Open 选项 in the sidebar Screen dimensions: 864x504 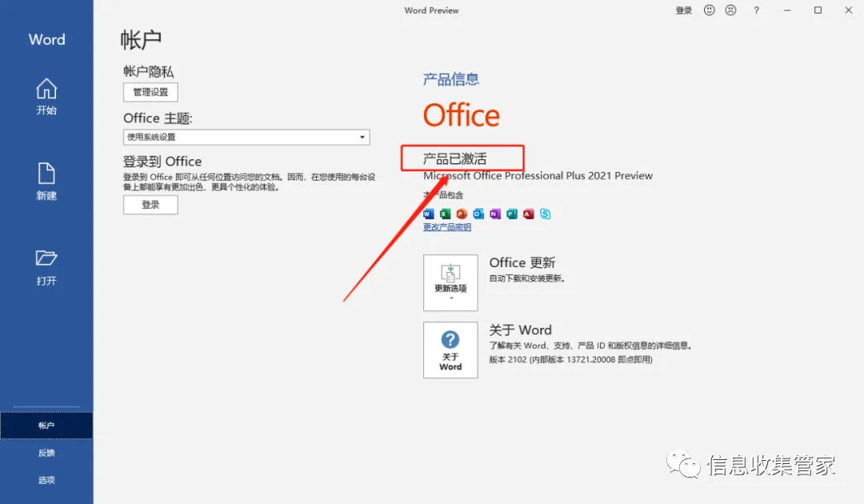click(x=46, y=480)
